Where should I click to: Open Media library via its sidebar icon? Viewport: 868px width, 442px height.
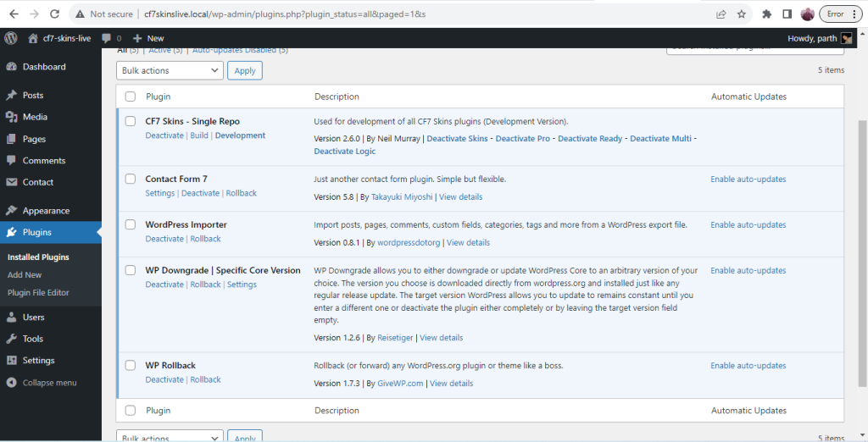(x=11, y=117)
